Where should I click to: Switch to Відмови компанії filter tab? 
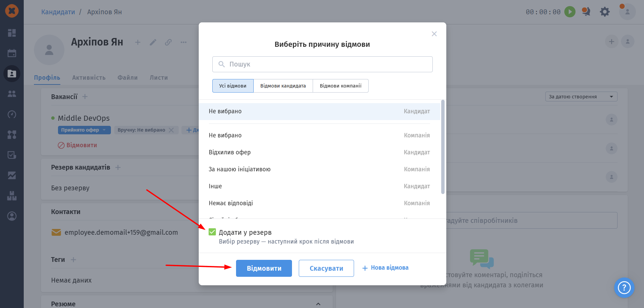click(x=340, y=86)
